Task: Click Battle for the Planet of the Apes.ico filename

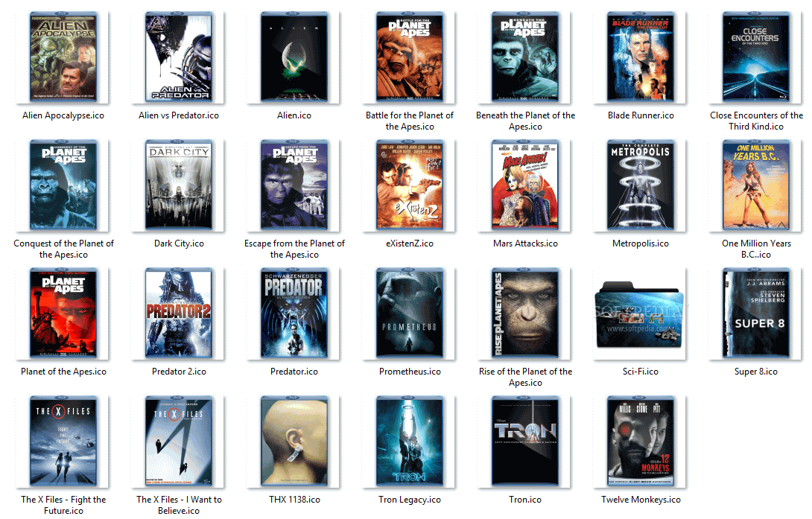Action: [410, 121]
